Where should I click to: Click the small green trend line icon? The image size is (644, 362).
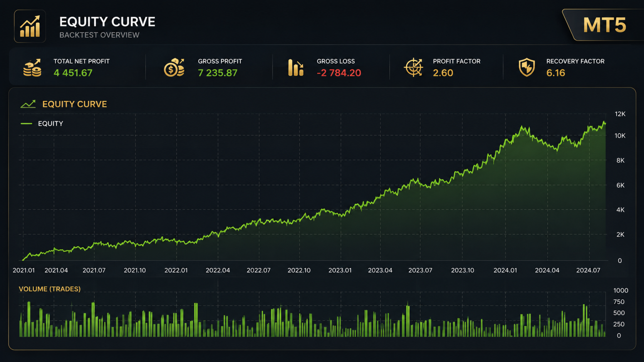(x=28, y=104)
